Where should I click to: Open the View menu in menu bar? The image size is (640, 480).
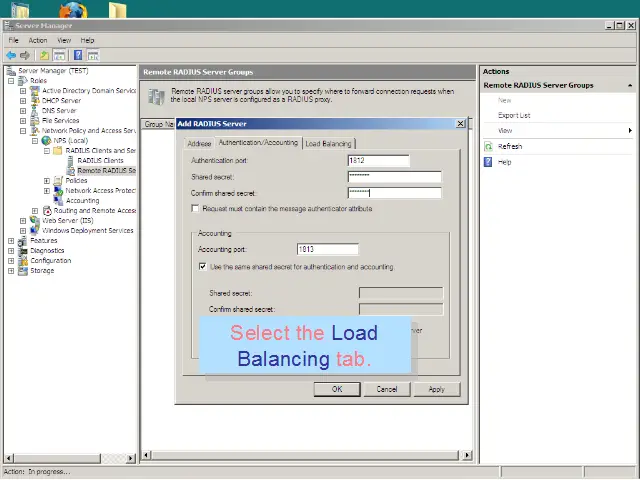click(64, 40)
